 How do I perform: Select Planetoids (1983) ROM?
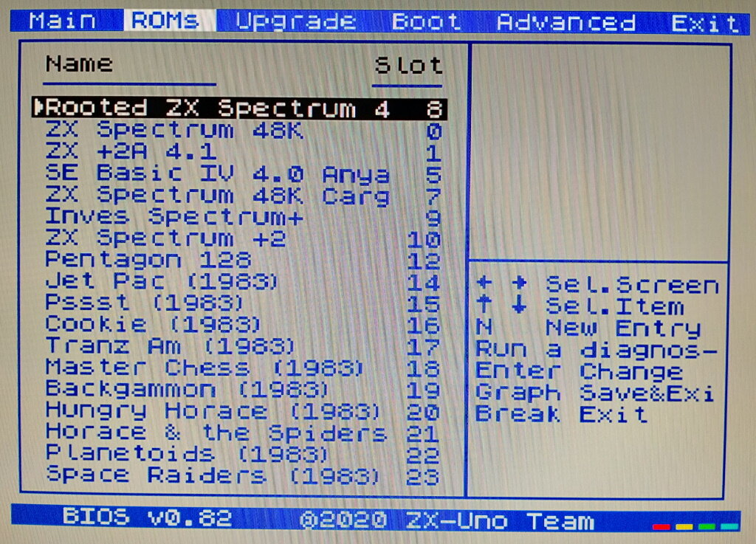[x=244, y=454]
